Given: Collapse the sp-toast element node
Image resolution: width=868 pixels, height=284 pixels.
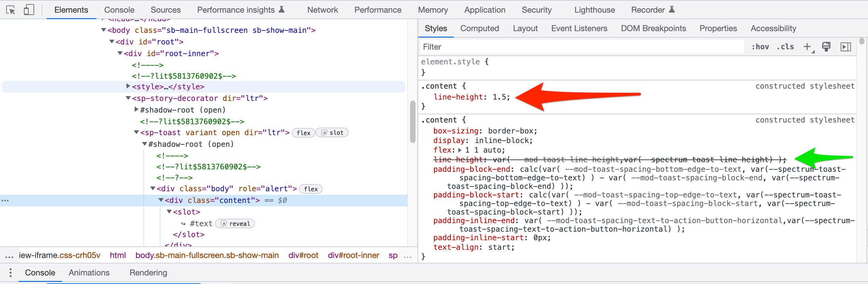Looking at the screenshot, I should tap(136, 132).
